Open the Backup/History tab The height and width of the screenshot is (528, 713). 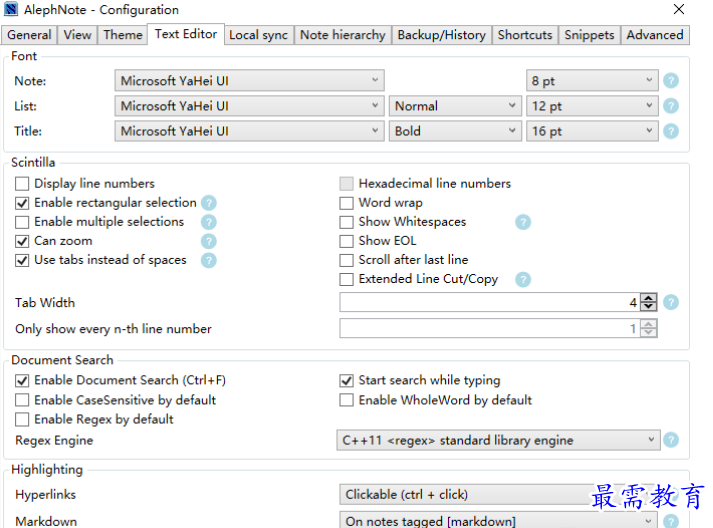click(x=442, y=35)
